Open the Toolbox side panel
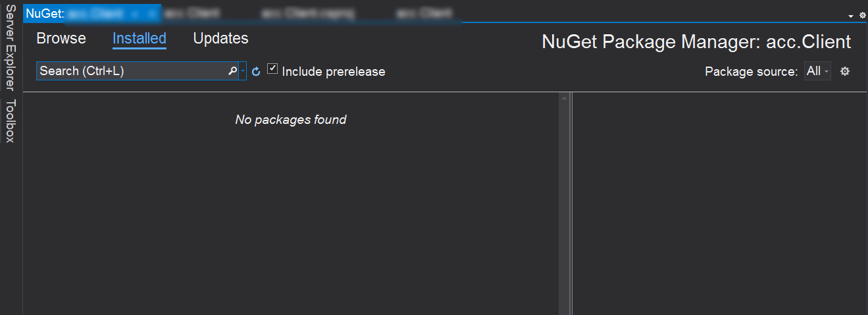Image resolution: width=868 pixels, height=315 pixels. click(x=10, y=121)
